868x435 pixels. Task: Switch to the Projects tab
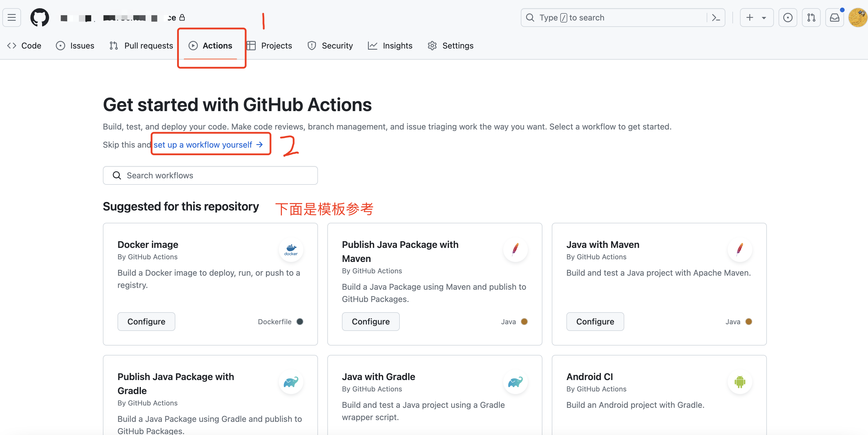pyautogui.click(x=269, y=46)
